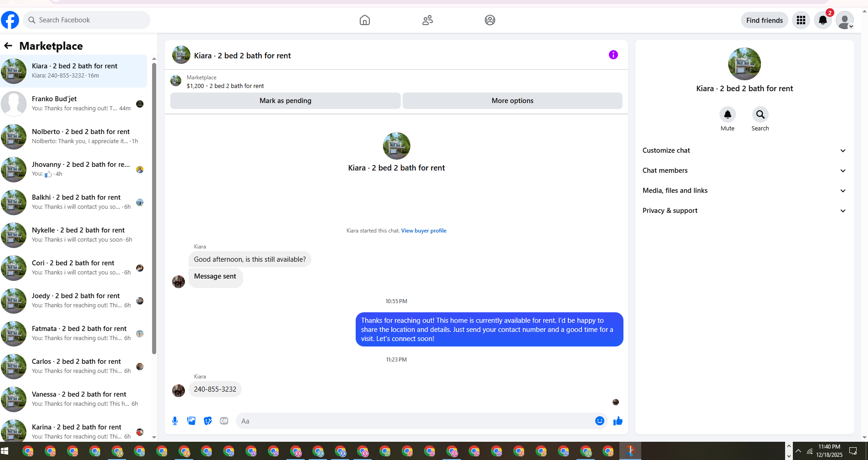Send a thumbs-up like

point(618,421)
